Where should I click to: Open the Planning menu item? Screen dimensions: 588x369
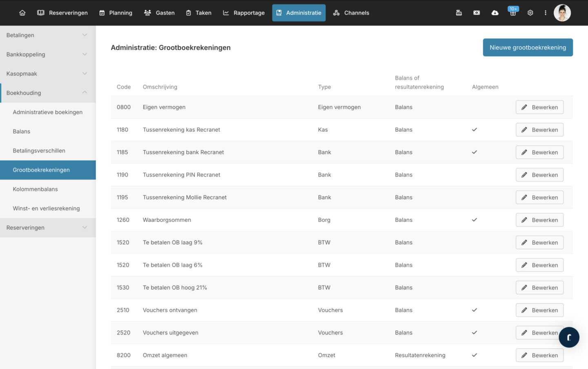click(116, 13)
